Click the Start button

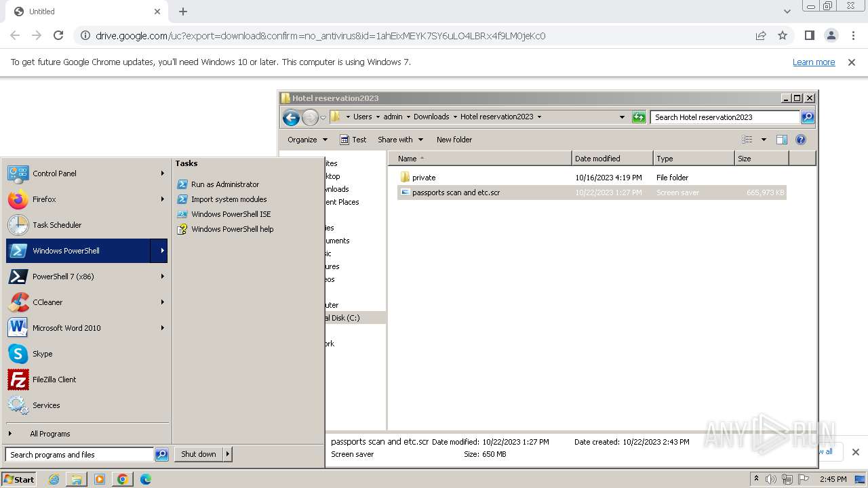18,479
